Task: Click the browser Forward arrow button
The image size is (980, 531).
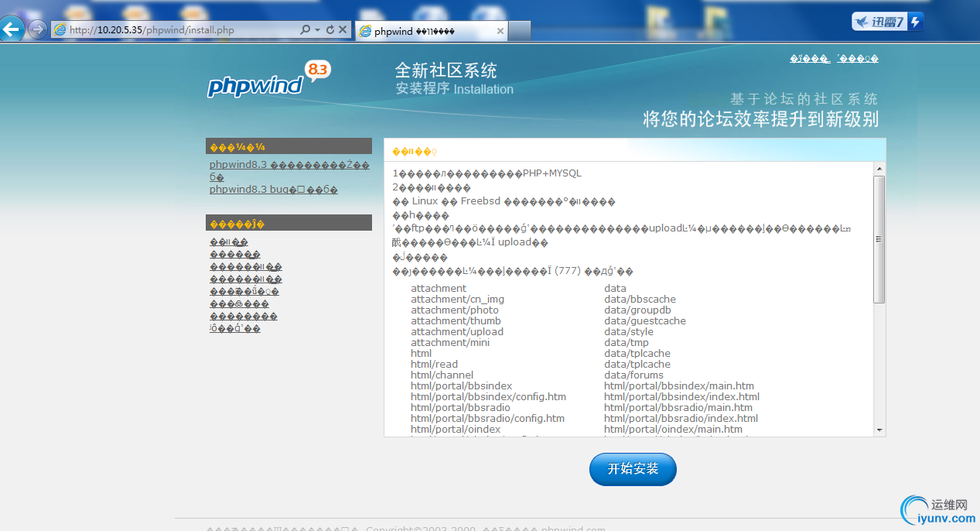Action: click(x=37, y=30)
